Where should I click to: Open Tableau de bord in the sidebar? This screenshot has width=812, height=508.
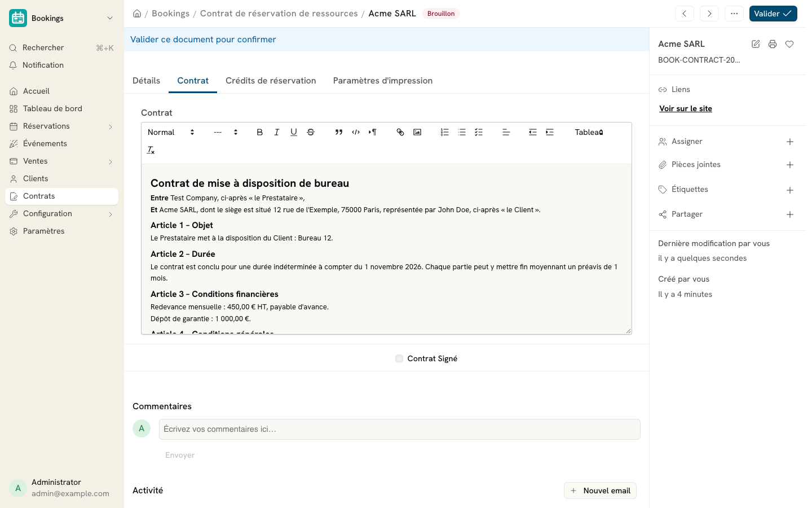(x=62, y=108)
